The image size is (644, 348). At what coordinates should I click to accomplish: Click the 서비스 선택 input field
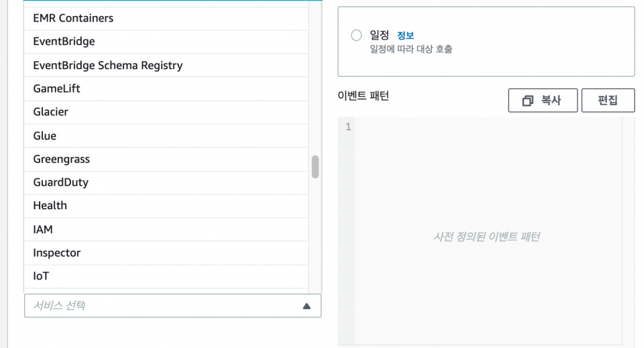(x=172, y=306)
